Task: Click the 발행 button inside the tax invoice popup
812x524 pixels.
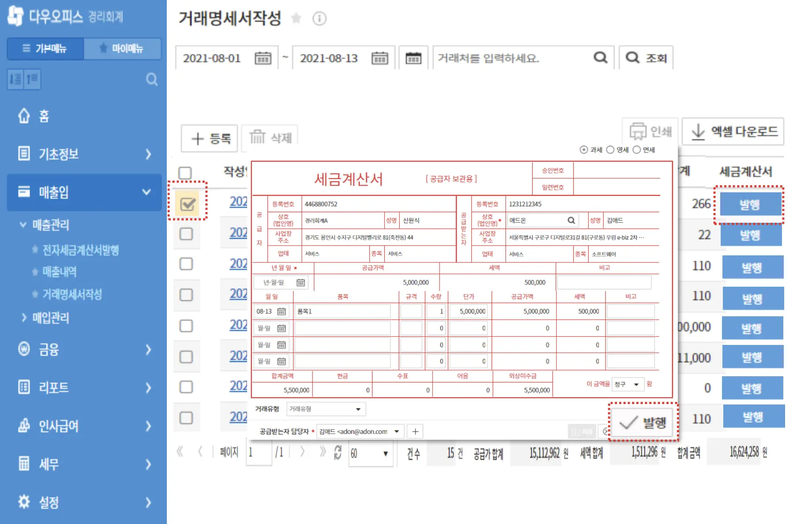Action: pos(643,423)
